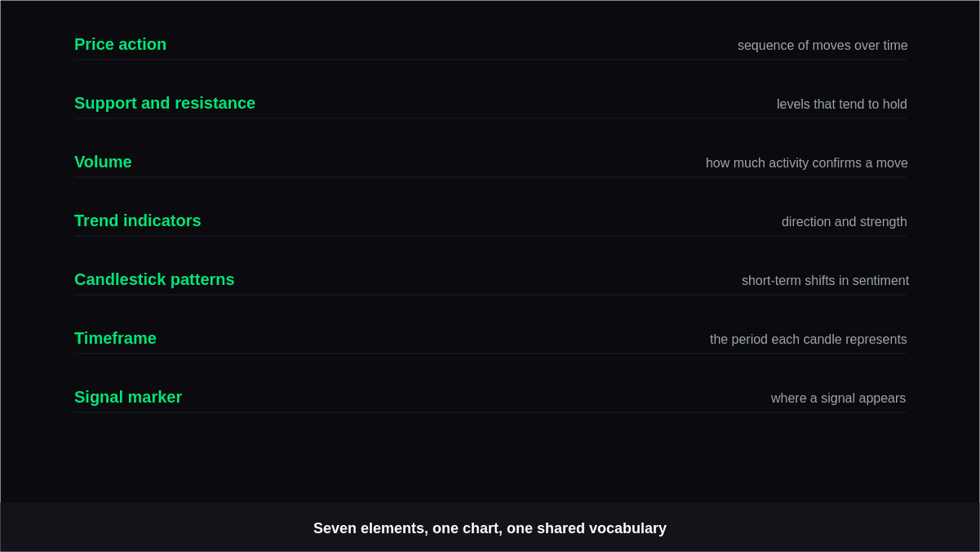Click the divider under Signal marker row
The image size is (980, 552).
tap(490, 412)
